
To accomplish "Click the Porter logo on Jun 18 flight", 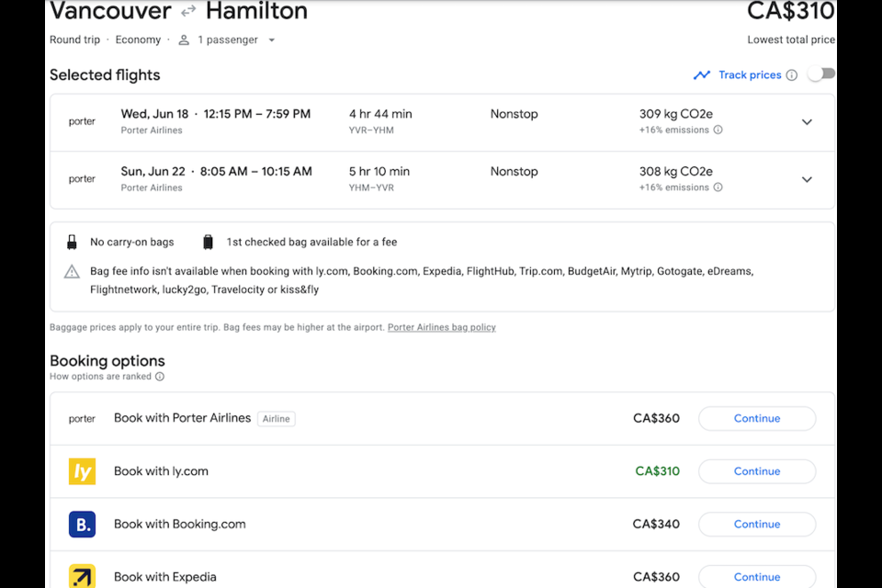I will (82, 121).
